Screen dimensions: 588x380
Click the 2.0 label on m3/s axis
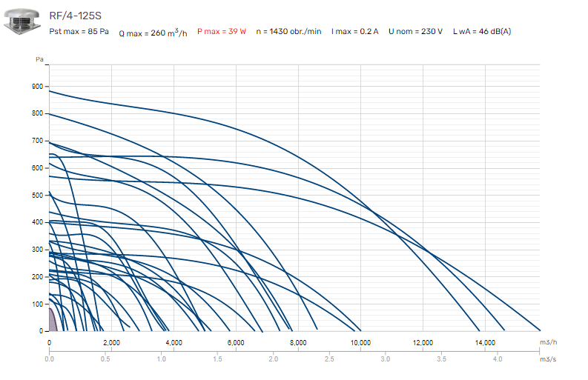[x=274, y=359]
